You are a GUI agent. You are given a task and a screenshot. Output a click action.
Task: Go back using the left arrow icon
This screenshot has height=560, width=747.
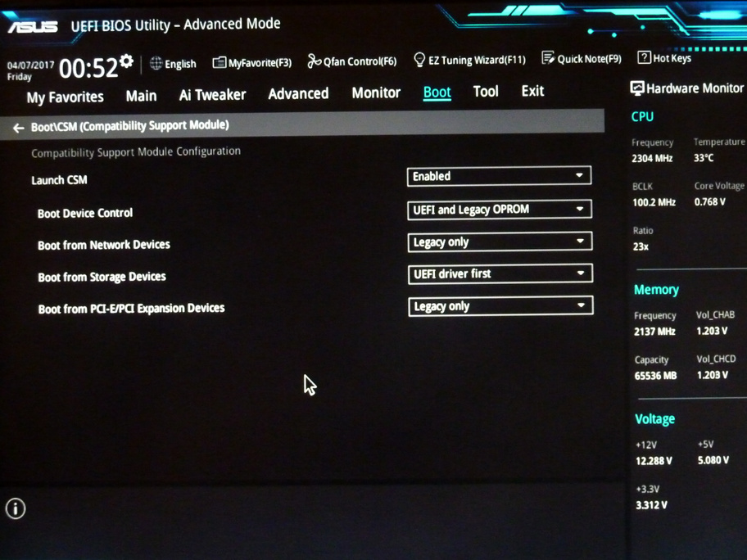(19, 128)
